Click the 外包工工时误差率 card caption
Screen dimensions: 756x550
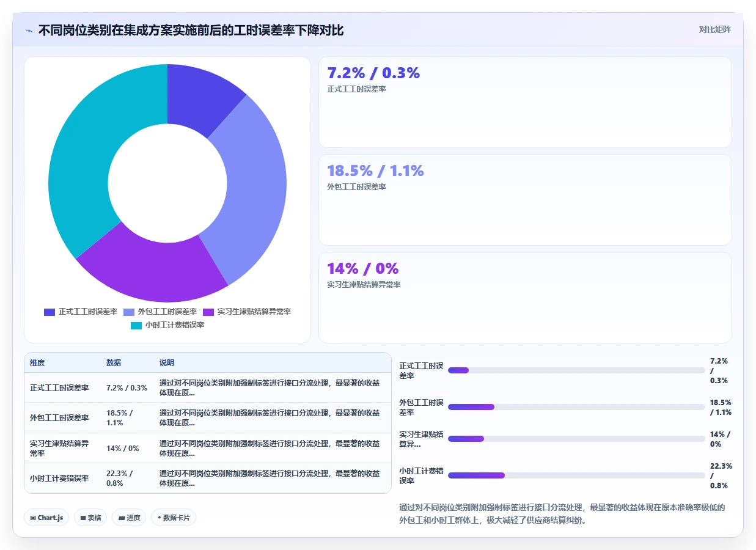(357, 187)
